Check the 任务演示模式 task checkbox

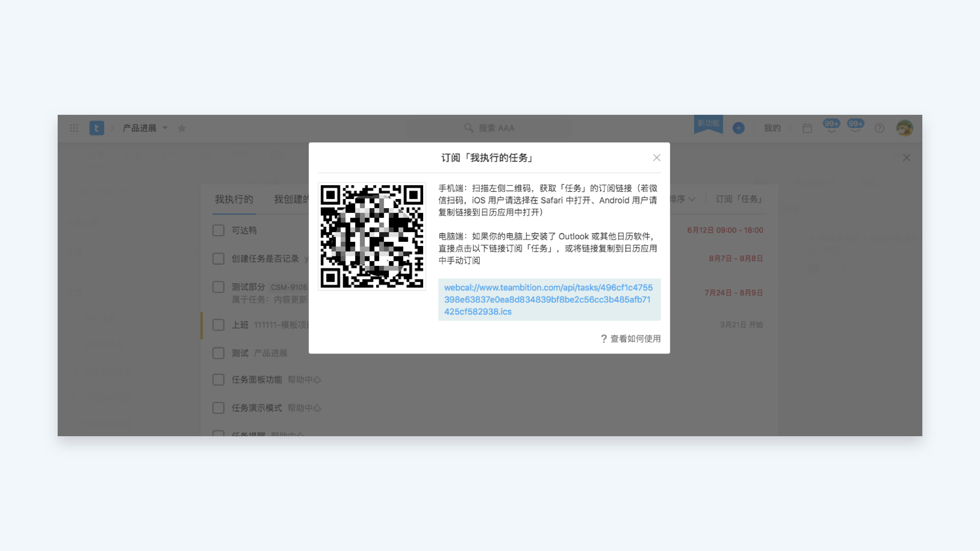click(x=218, y=408)
